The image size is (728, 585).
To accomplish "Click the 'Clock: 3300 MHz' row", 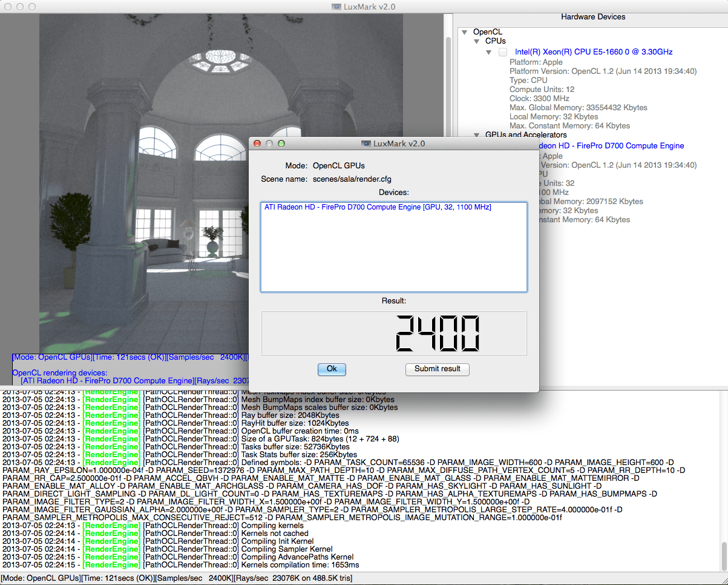I will (539, 99).
